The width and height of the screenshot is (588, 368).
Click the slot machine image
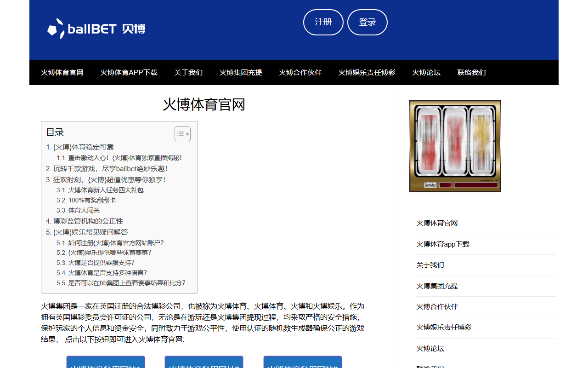455,146
